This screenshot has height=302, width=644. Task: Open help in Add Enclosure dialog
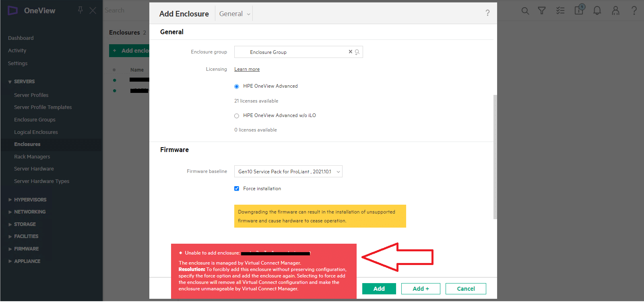tap(487, 13)
